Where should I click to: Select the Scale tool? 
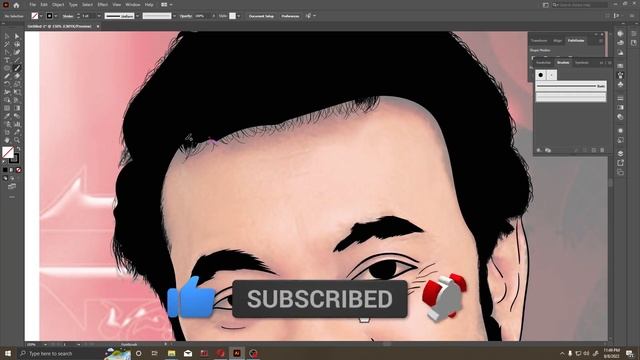tap(17, 84)
